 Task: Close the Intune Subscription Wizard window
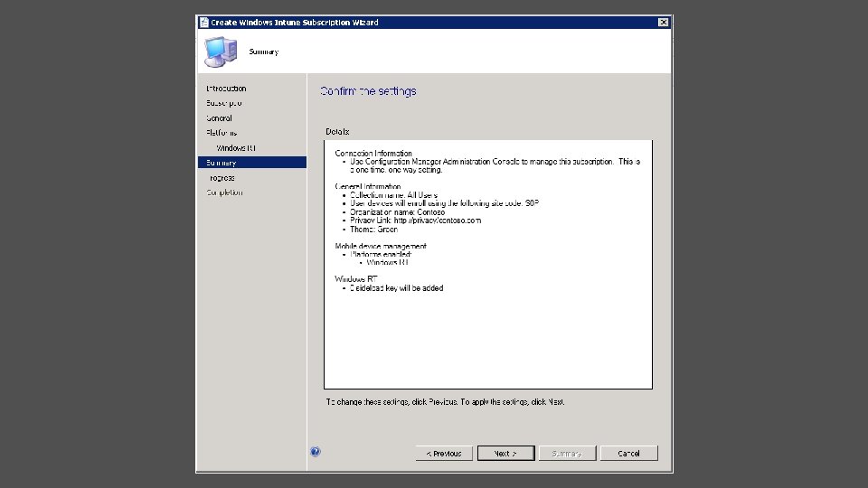663,22
